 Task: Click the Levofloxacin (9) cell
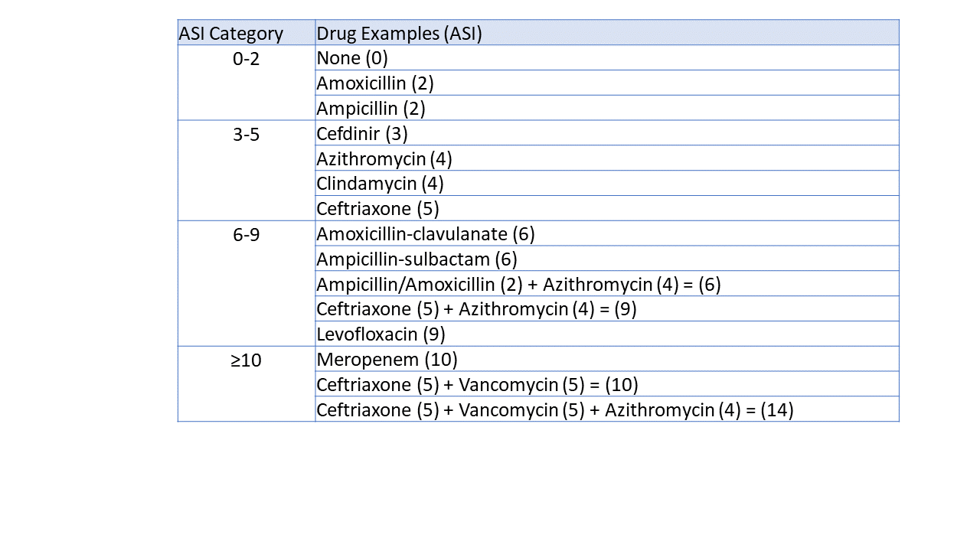pyautogui.click(x=607, y=334)
